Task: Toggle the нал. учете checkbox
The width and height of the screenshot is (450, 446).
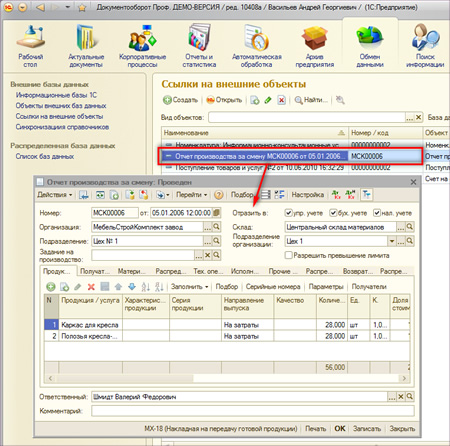Action: pos(377,213)
